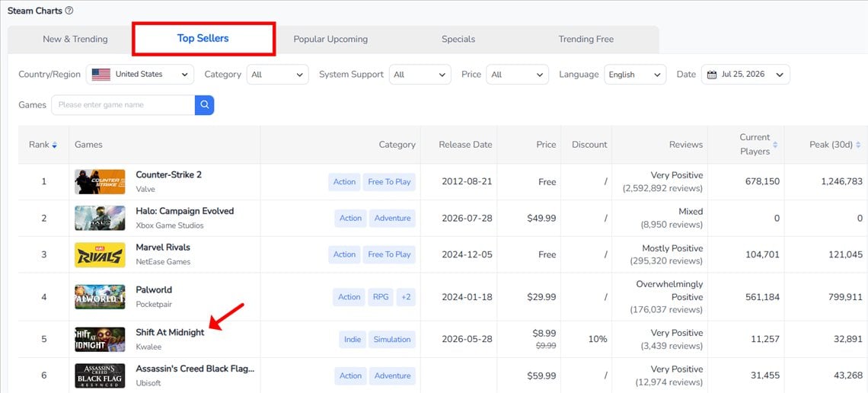
Task: Open the Category filter dropdown
Action: [x=277, y=74]
